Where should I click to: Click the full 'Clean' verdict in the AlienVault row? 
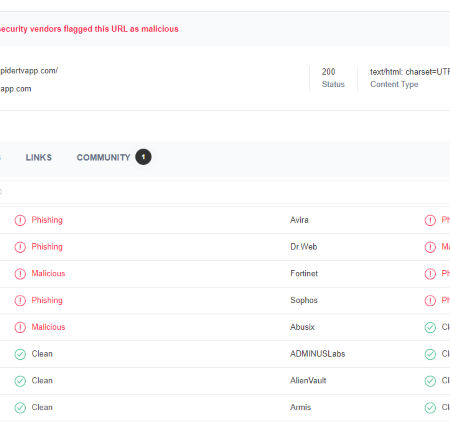(x=42, y=380)
